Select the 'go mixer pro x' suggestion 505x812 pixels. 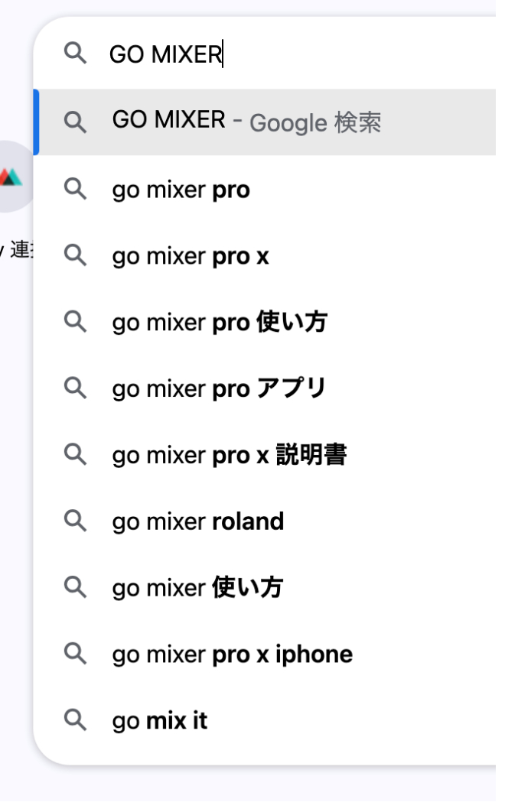191,255
